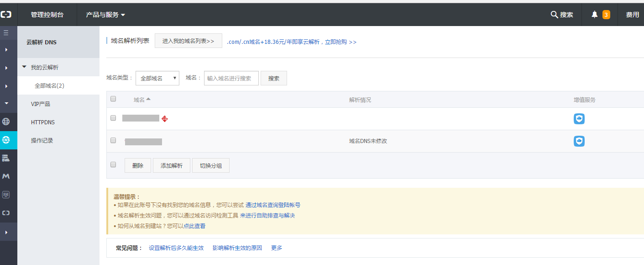Click the blue shield icon in second domain row
Screen dimensions: 644x265
coord(579,141)
